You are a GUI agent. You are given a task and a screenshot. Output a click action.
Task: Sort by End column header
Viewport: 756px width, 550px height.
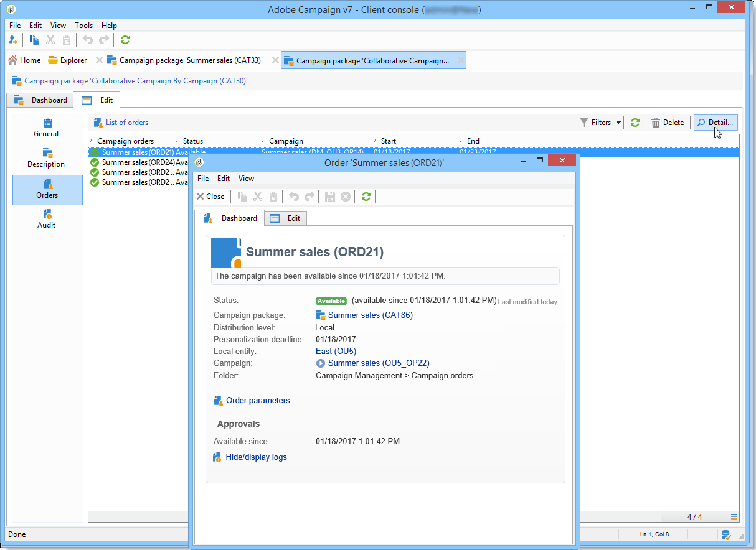(x=501, y=141)
